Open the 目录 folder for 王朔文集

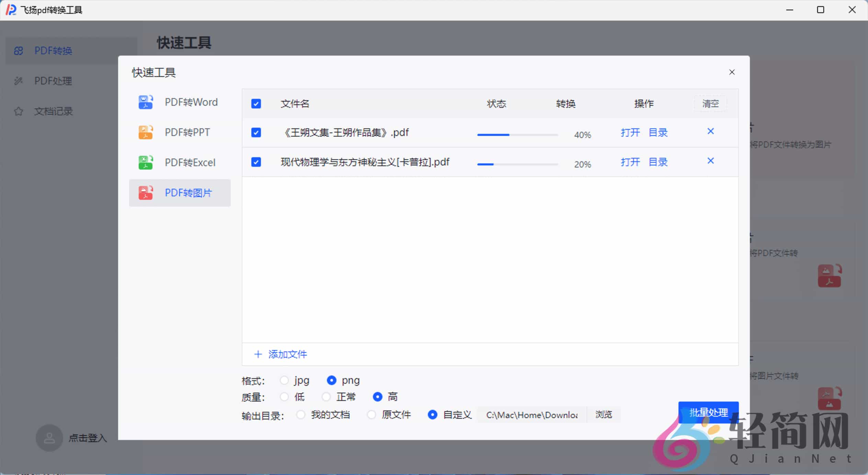[x=658, y=132]
